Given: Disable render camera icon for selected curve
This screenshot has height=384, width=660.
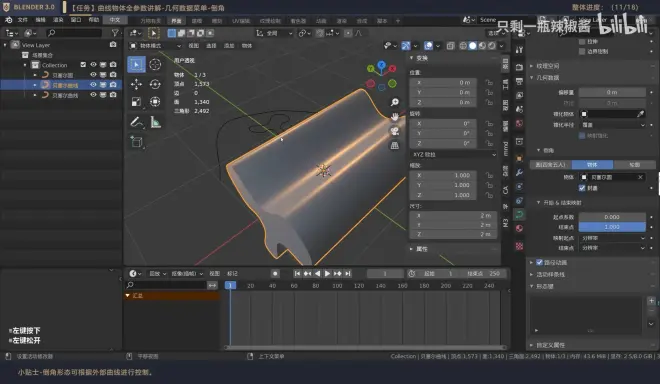Looking at the screenshot, I should click(113, 85).
